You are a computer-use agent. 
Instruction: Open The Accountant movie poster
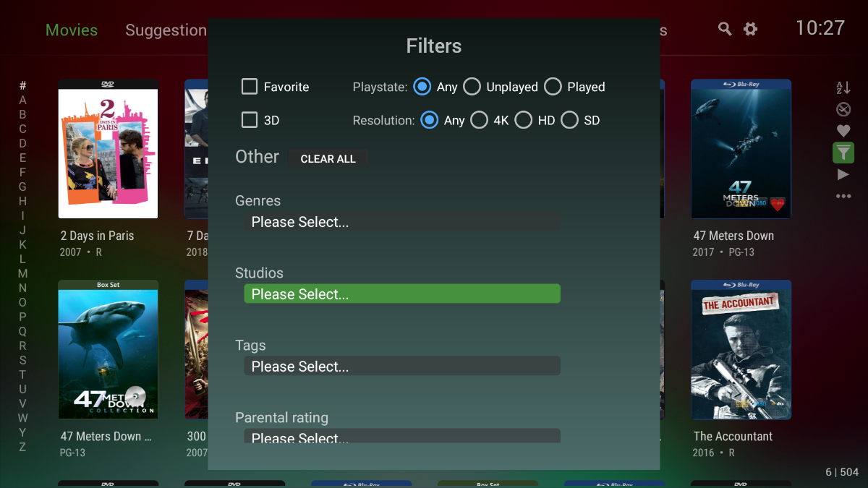click(x=741, y=350)
